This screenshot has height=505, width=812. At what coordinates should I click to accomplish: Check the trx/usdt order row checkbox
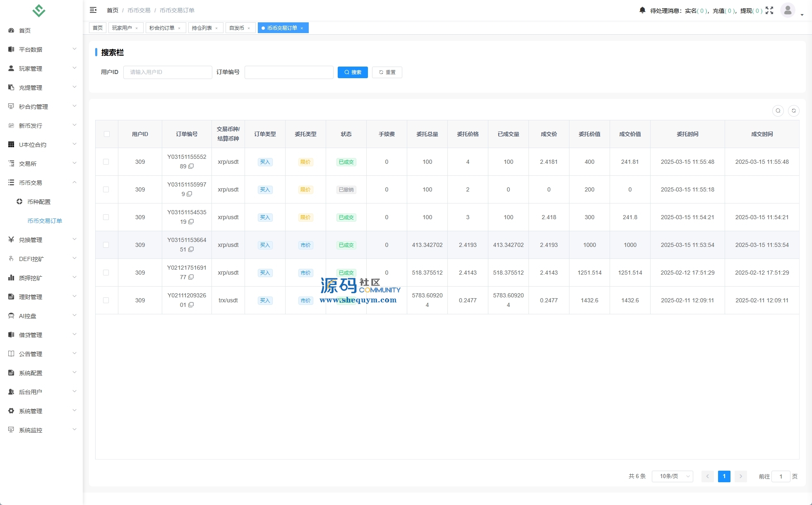106,300
